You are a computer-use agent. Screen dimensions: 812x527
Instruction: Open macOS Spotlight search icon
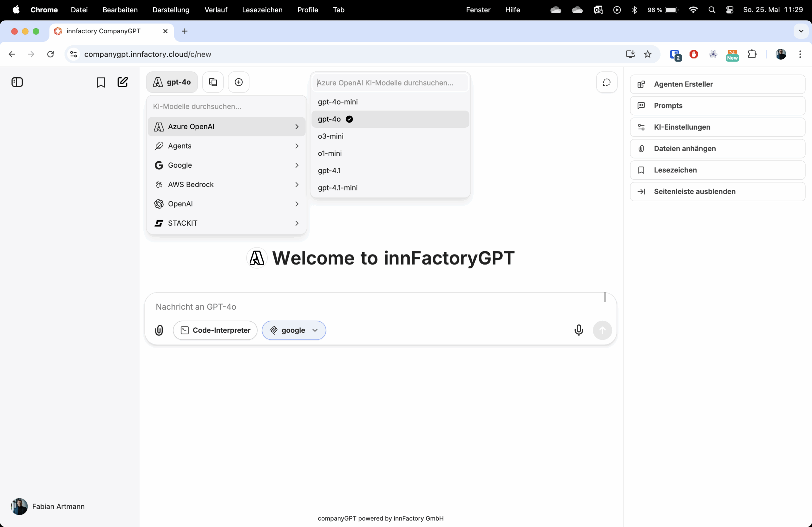pyautogui.click(x=712, y=10)
